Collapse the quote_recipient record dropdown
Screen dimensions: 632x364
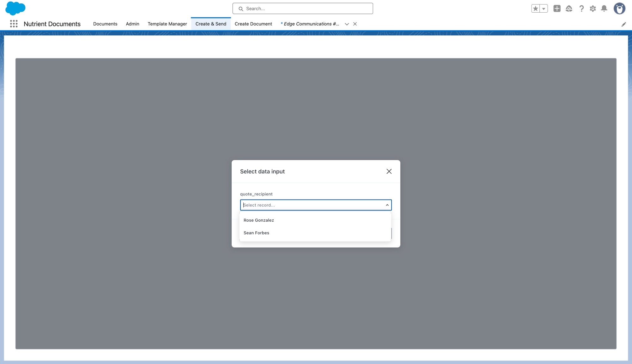[x=387, y=205]
